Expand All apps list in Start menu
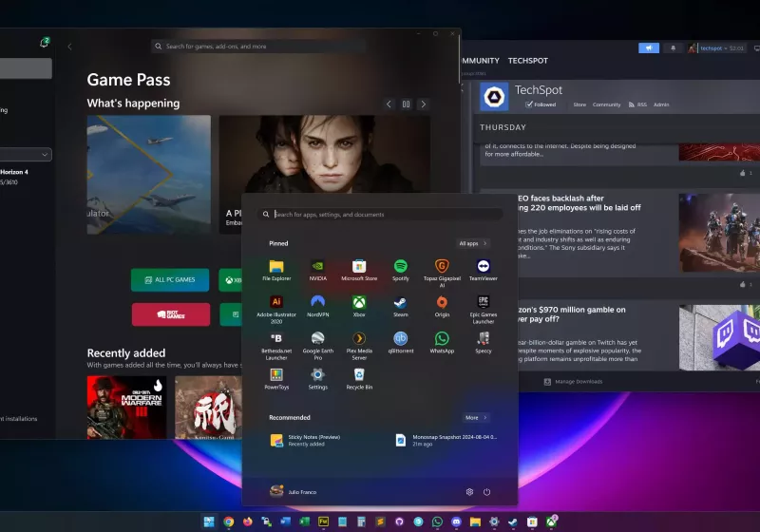 (472, 243)
